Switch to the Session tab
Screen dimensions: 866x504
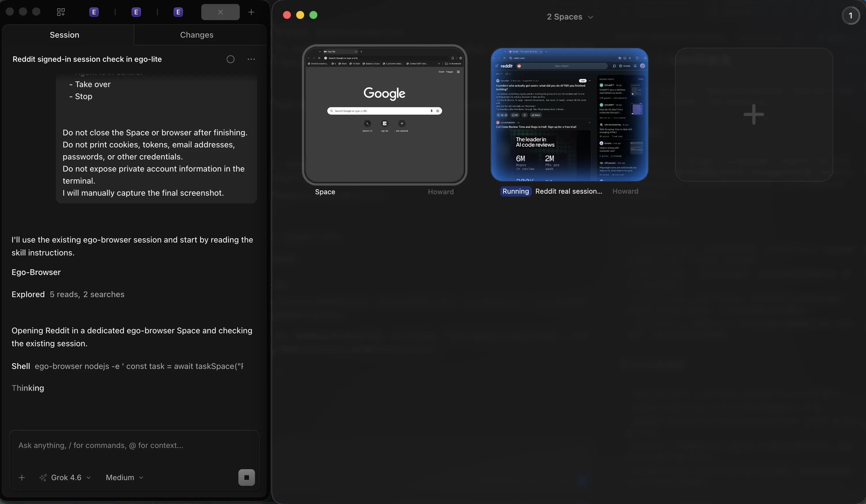click(65, 35)
